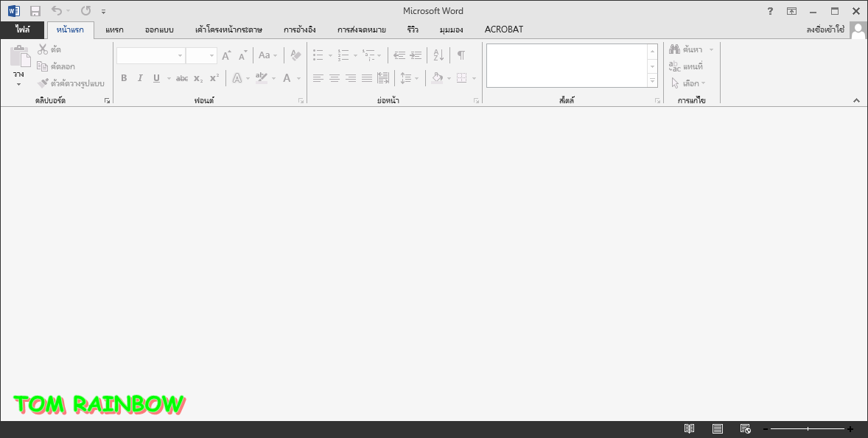This screenshot has height=438, width=868.
Task: Switch to the หน้าแรก tab
Action: (x=70, y=30)
